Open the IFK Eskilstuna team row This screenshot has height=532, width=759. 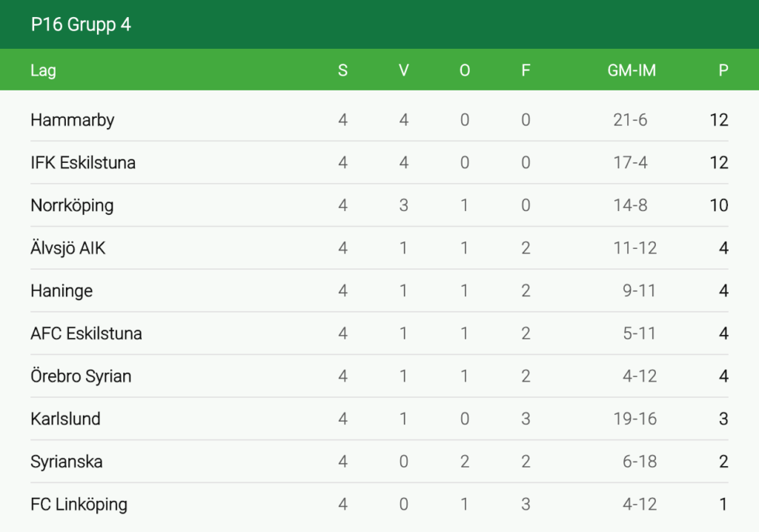83,163
